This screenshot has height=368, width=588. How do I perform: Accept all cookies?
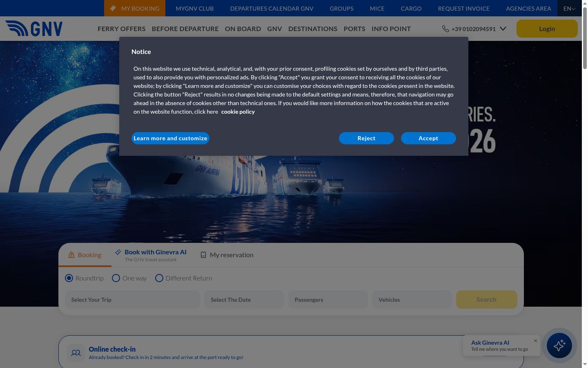(428, 138)
